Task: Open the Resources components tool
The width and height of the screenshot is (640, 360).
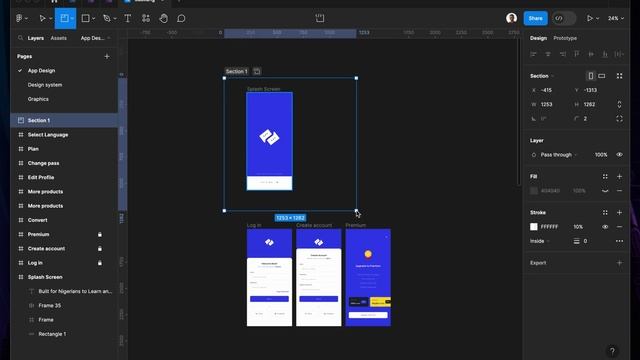Action: (146, 18)
